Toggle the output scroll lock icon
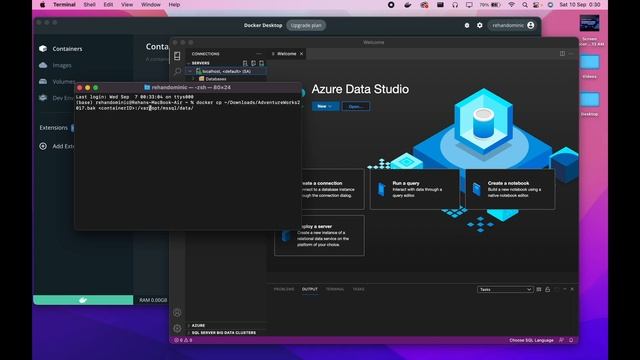This screenshot has height=360, width=640. click(x=548, y=289)
